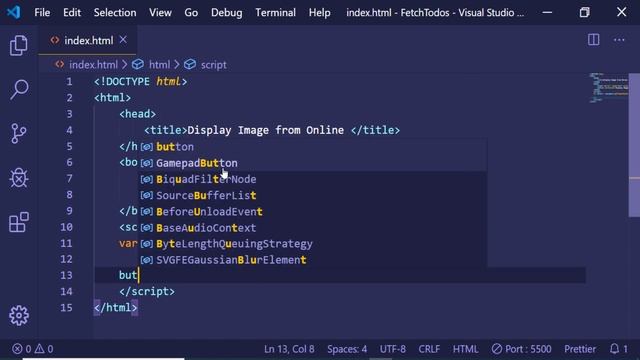Select the index.html editor tab
Viewport: 640px width, 360px height.
89,40
